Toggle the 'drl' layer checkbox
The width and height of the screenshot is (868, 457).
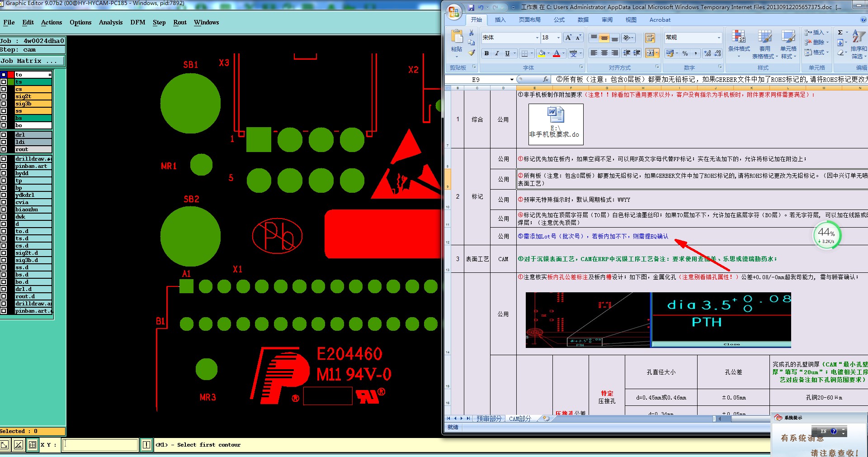point(4,135)
